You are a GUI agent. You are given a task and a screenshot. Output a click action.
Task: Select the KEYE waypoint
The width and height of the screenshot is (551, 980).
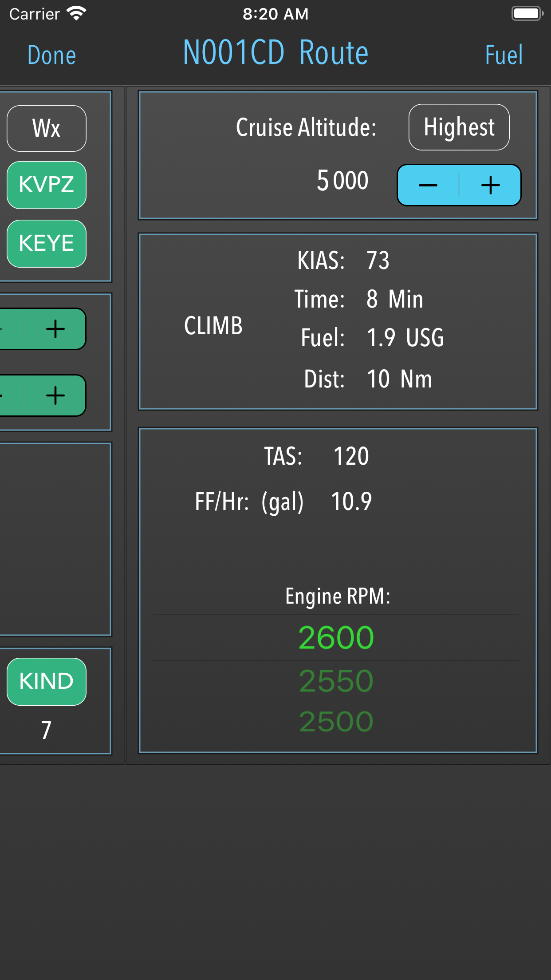(x=47, y=243)
